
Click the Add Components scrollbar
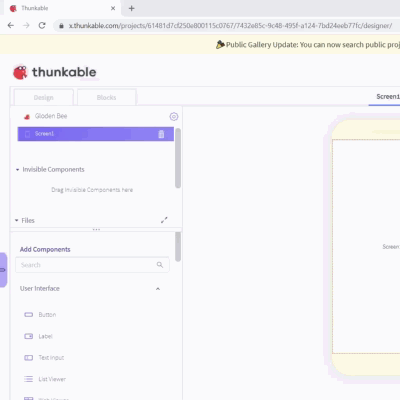178,247
